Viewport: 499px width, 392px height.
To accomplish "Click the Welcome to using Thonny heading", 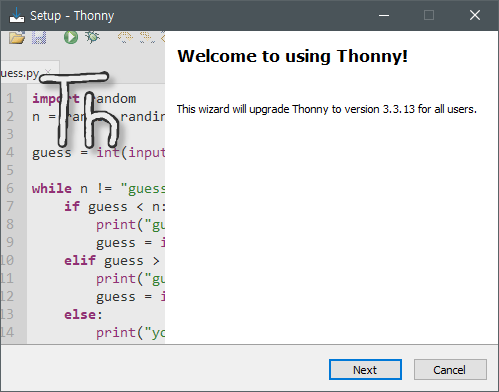I will point(292,56).
